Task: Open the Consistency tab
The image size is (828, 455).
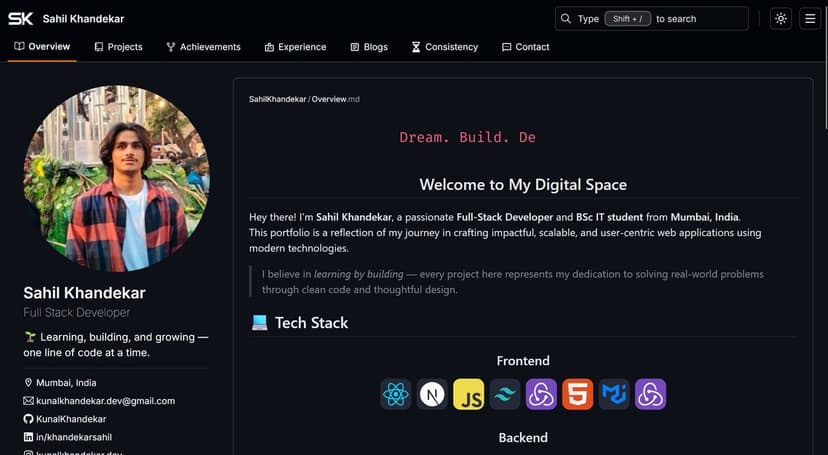Action: [x=444, y=47]
